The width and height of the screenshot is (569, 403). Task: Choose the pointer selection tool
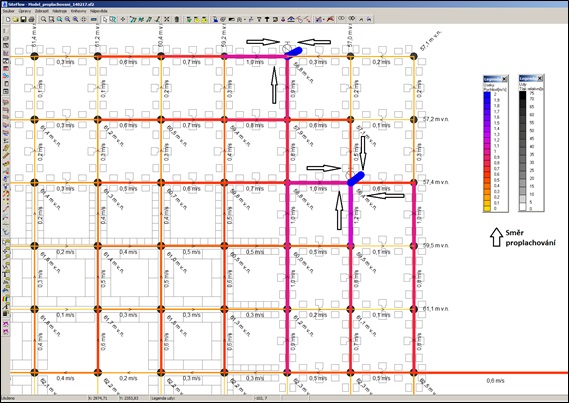(x=105, y=19)
